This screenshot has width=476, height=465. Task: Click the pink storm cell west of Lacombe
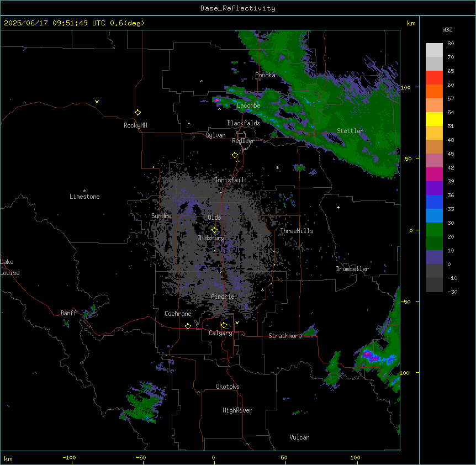(217, 99)
